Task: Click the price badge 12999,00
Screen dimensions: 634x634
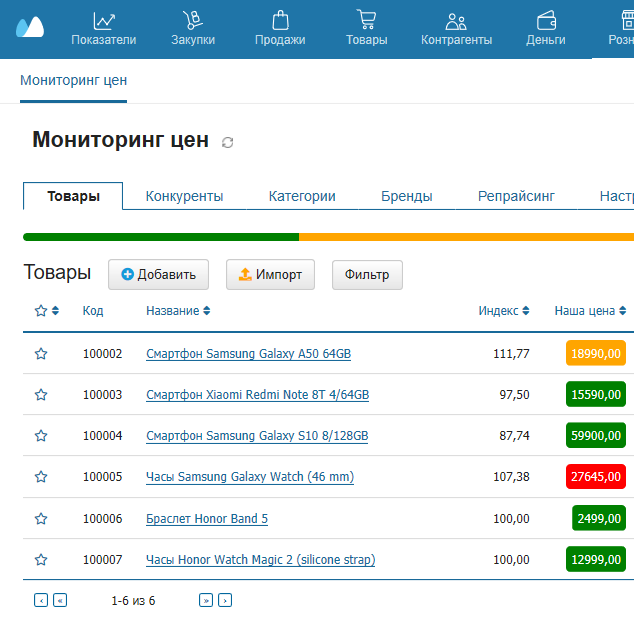Action: (x=596, y=559)
